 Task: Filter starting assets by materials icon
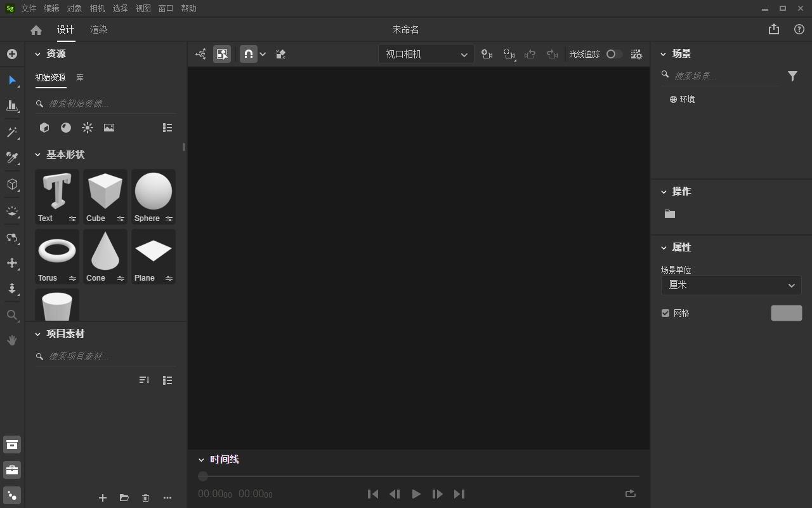point(66,128)
